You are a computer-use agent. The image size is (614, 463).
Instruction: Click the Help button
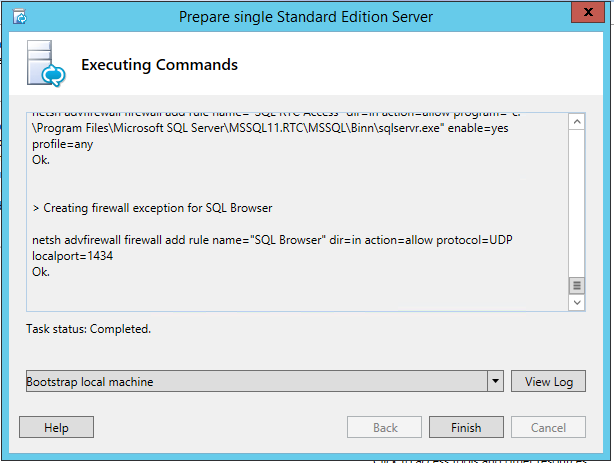(x=56, y=427)
